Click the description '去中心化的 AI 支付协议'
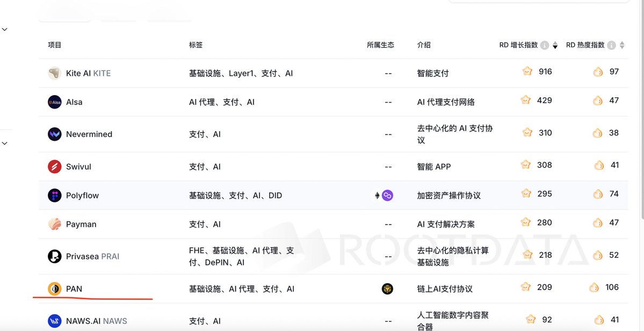The image size is (644, 331). 455,134
